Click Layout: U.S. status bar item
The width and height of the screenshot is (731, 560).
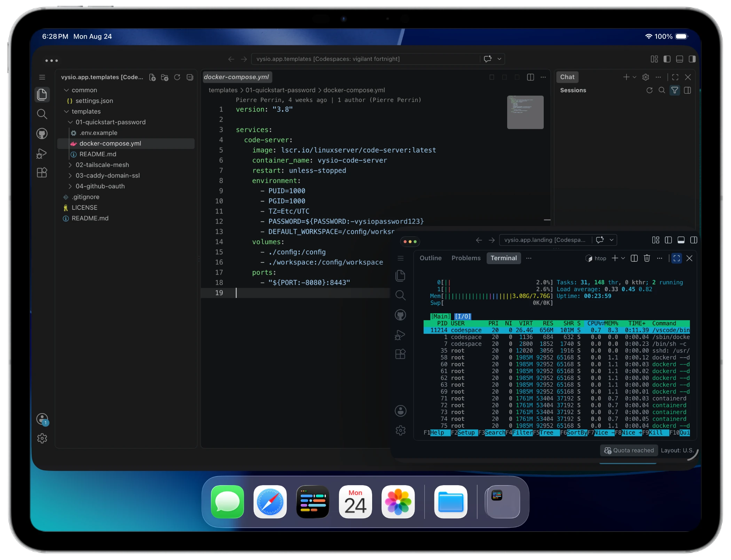pos(677,450)
